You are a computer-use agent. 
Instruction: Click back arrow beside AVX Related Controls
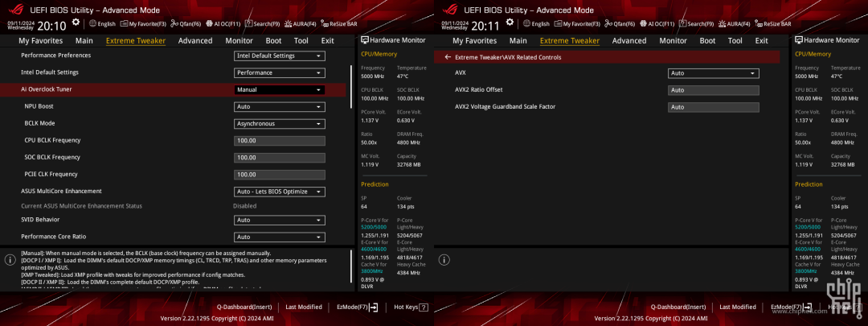point(448,57)
